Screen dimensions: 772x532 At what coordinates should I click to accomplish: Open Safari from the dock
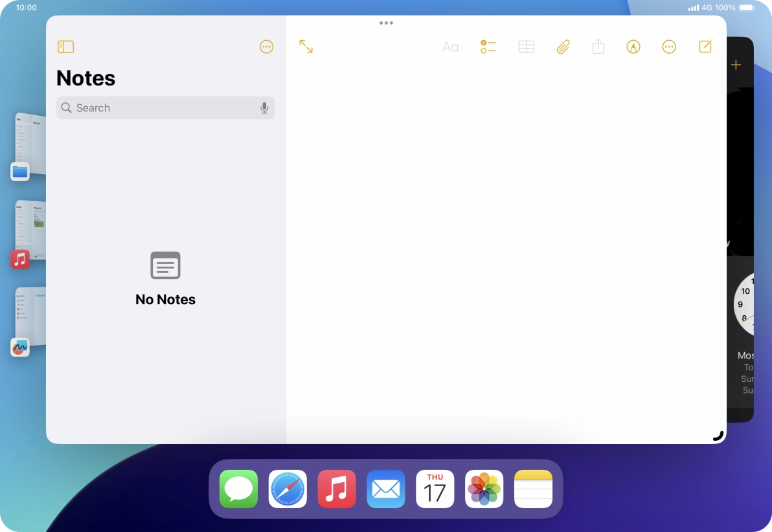coord(287,489)
